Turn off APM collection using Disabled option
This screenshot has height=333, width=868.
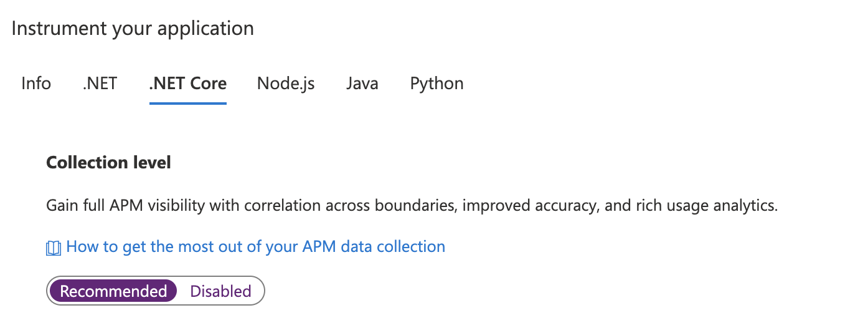point(220,291)
